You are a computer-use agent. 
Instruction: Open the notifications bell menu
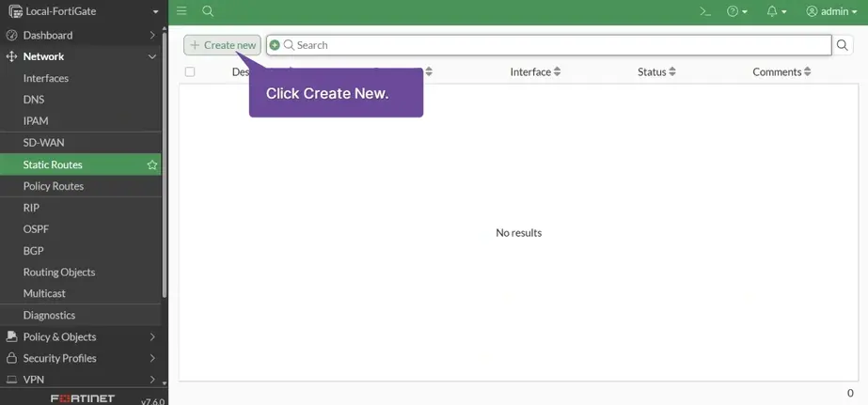[777, 11]
